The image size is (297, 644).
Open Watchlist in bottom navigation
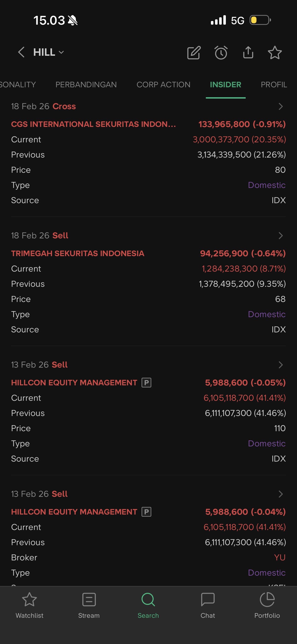29,605
